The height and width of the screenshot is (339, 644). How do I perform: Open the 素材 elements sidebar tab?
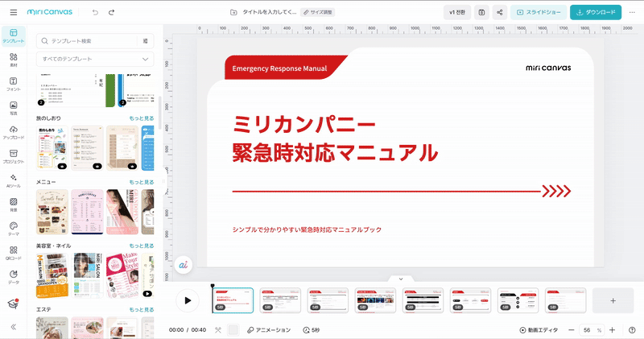pos(14,60)
